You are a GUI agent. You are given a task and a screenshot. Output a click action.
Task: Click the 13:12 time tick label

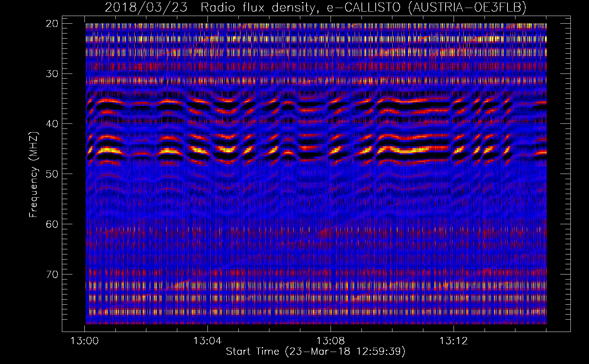(x=454, y=341)
